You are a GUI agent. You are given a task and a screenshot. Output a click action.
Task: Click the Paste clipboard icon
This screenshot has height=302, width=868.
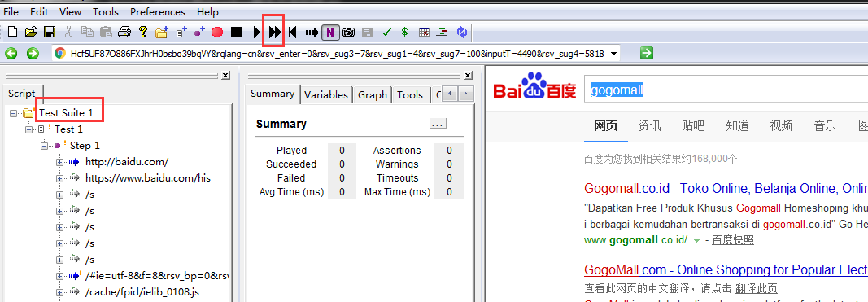click(x=106, y=32)
